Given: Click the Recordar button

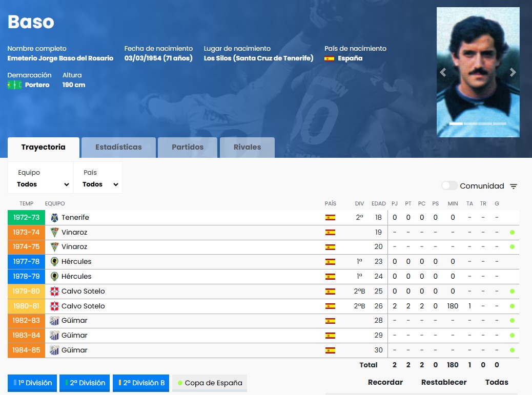Looking at the screenshot, I should tap(385, 382).
